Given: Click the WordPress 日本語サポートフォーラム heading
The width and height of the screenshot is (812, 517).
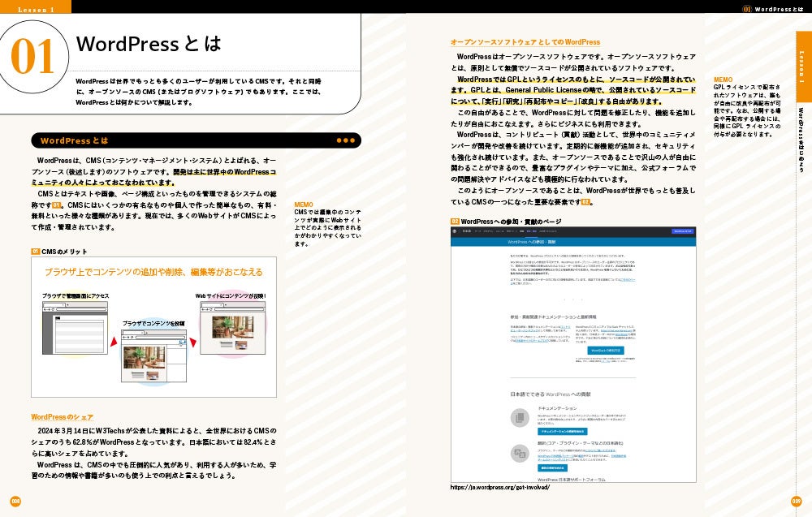Looking at the screenshot, I should [571, 480].
